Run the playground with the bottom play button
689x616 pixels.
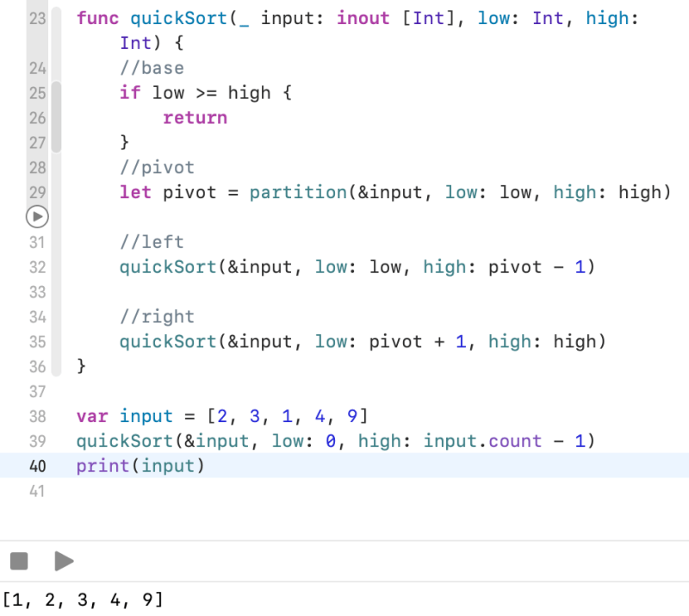[x=64, y=562]
